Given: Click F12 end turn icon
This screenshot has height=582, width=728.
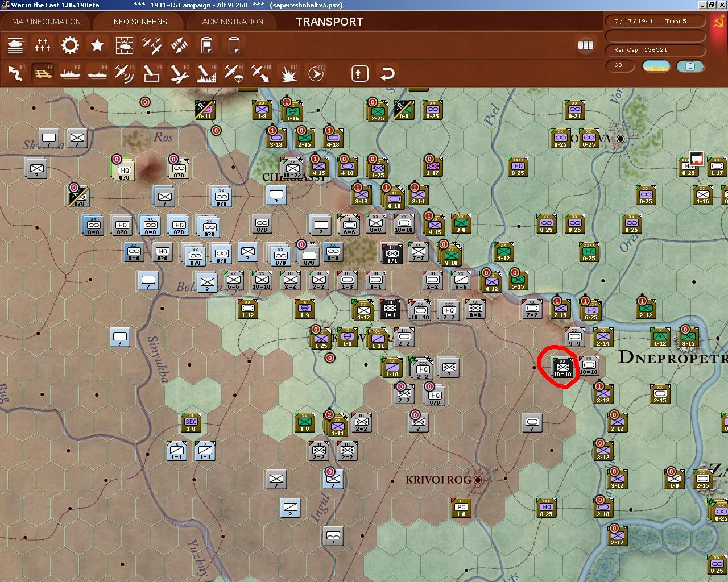Looking at the screenshot, I should [x=316, y=74].
